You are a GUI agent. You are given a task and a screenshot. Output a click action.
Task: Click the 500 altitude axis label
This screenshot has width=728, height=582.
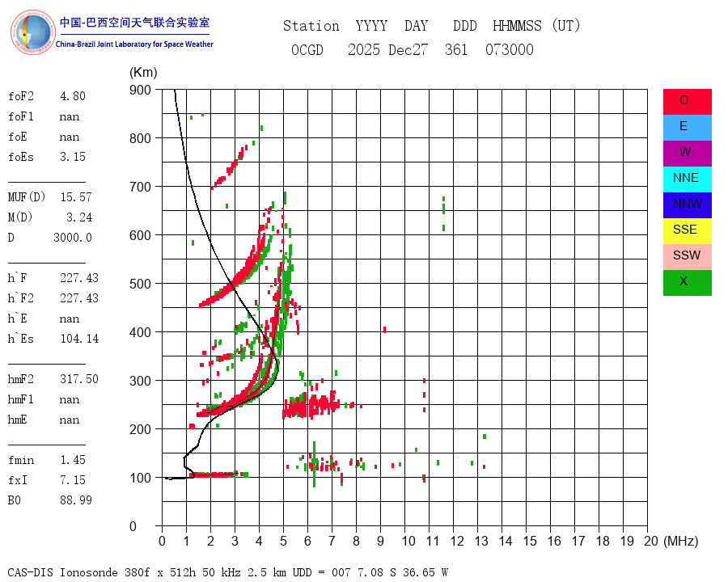click(x=140, y=284)
